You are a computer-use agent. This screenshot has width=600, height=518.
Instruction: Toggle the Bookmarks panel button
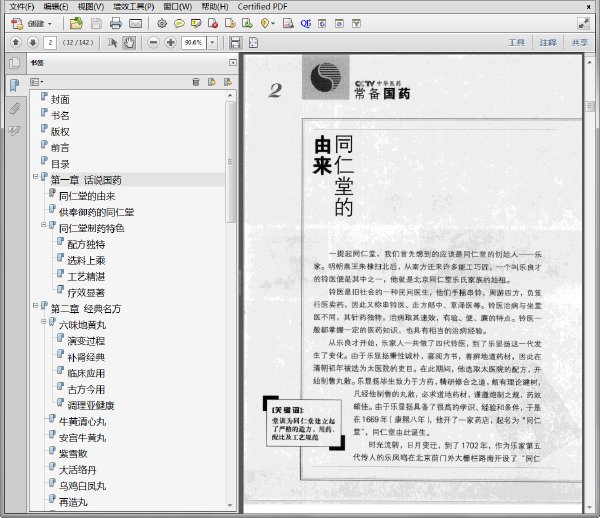15,85
